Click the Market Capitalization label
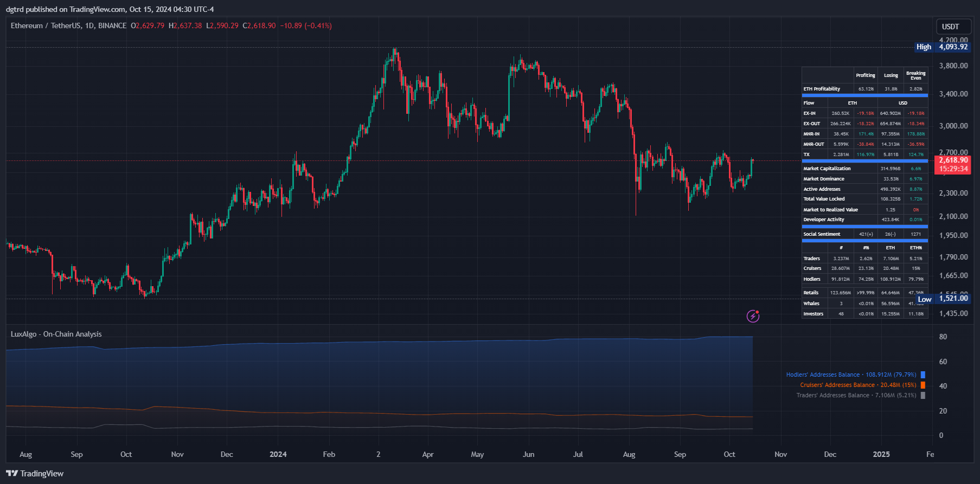Image resolution: width=980 pixels, height=484 pixels. (x=827, y=169)
